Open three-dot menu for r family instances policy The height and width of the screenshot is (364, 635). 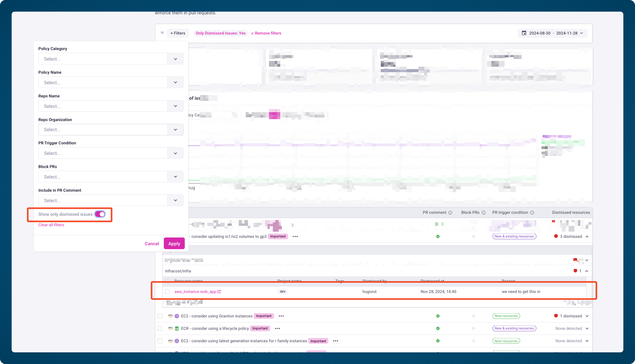335,341
